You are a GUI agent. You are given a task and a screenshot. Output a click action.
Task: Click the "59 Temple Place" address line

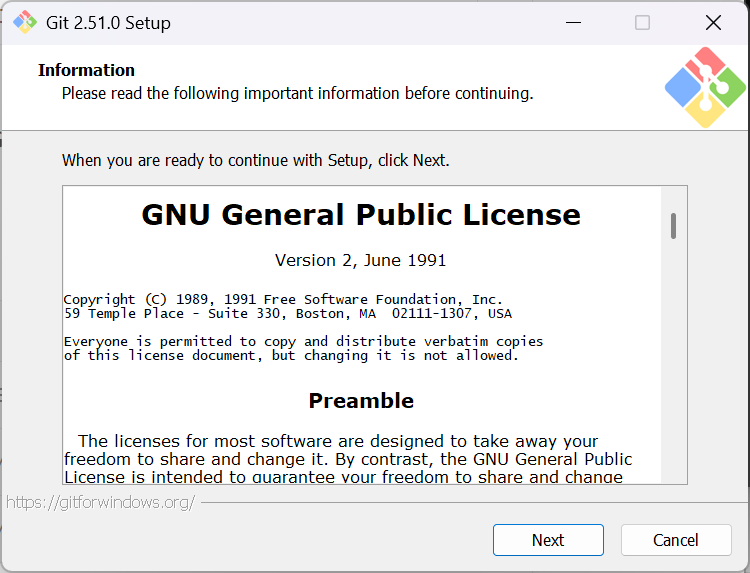tap(287, 313)
